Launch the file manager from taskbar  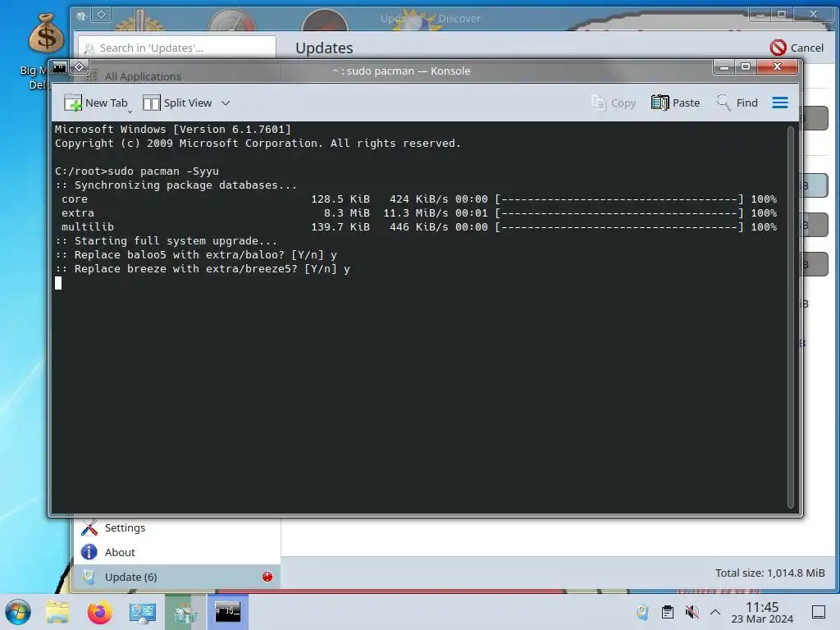click(57, 612)
